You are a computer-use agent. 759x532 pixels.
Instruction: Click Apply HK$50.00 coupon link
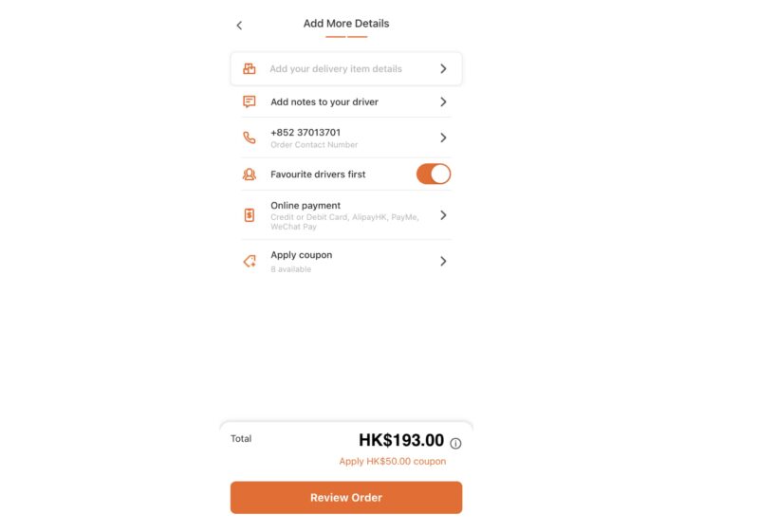click(393, 462)
